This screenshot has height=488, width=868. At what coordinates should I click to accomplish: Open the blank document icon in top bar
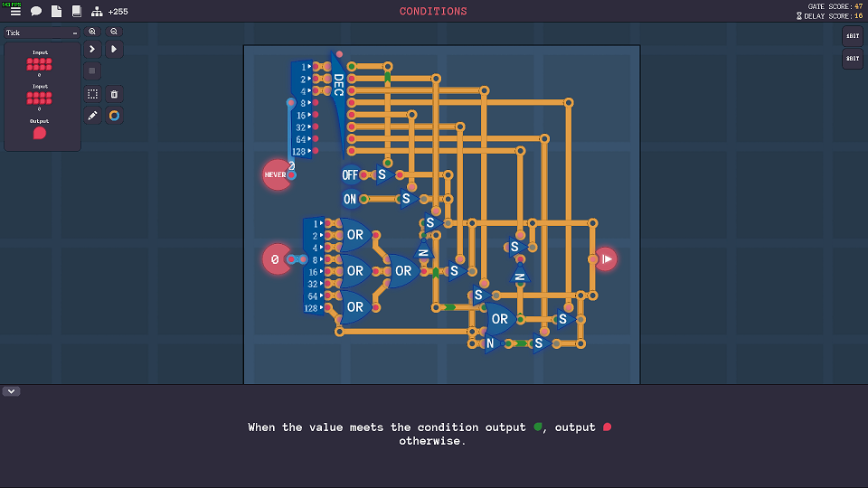[56, 12]
